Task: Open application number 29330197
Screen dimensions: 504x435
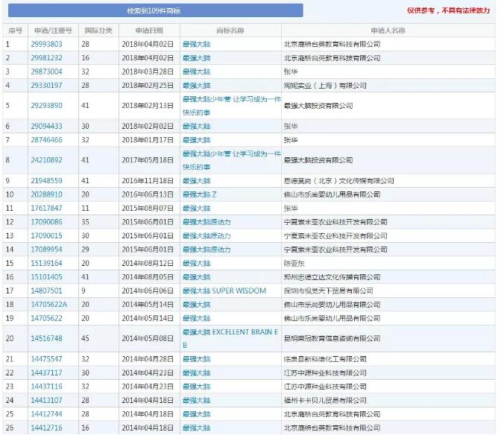Action: 47,86
